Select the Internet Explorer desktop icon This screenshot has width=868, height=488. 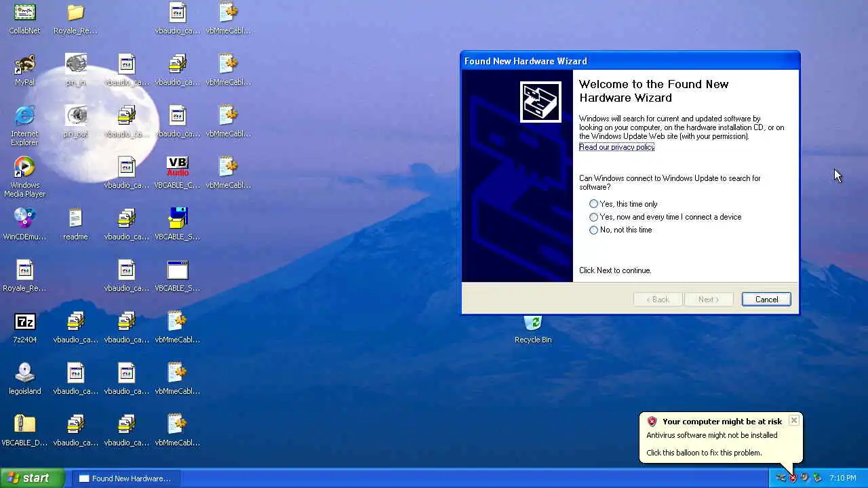click(24, 125)
